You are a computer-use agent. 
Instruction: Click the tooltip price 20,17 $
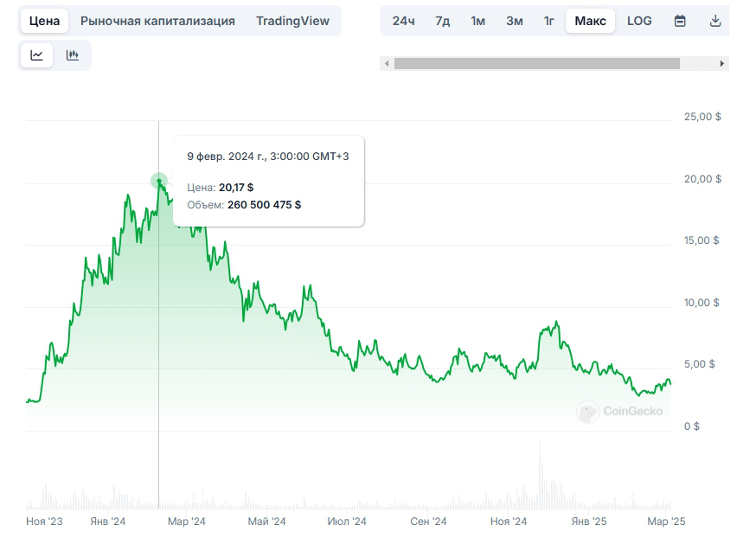236,188
